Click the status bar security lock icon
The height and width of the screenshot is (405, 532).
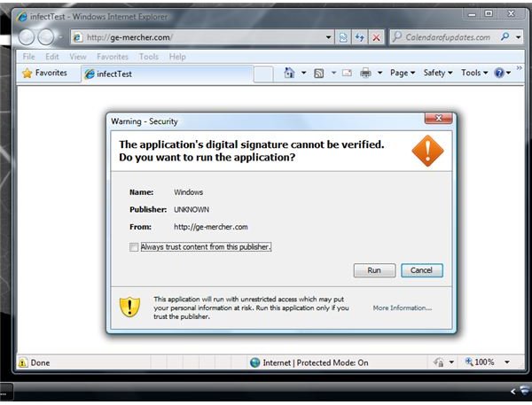(438, 362)
